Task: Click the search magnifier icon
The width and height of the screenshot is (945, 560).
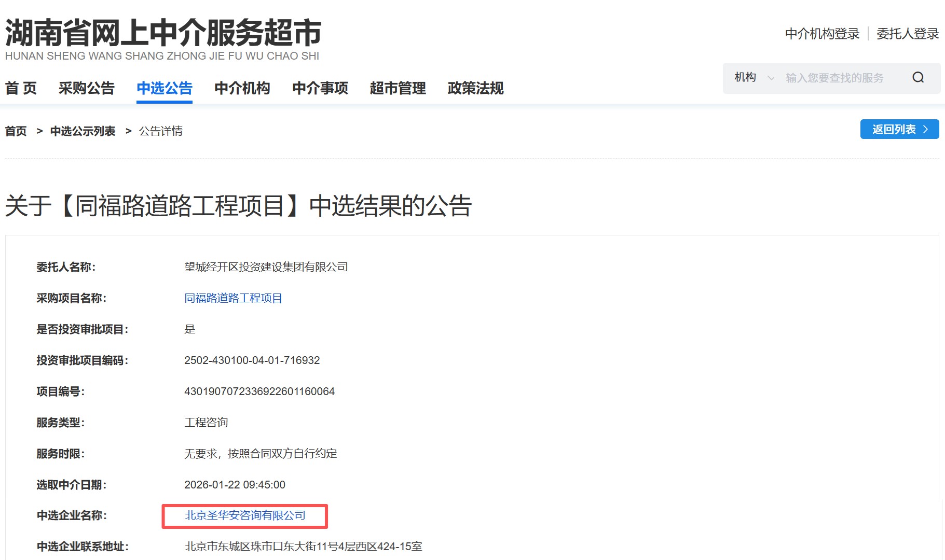Action: [x=918, y=78]
